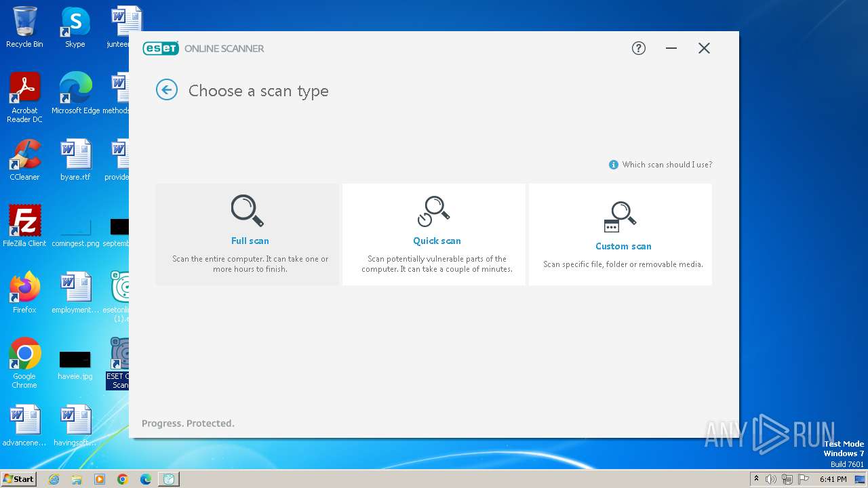Open the Google Chrome desktop shortcut
The height and width of the screenshot is (488, 868).
pyautogui.click(x=24, y=363)
